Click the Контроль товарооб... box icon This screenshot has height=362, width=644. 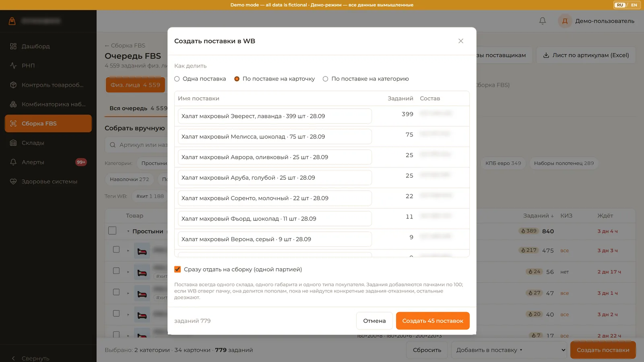point(13,85)
